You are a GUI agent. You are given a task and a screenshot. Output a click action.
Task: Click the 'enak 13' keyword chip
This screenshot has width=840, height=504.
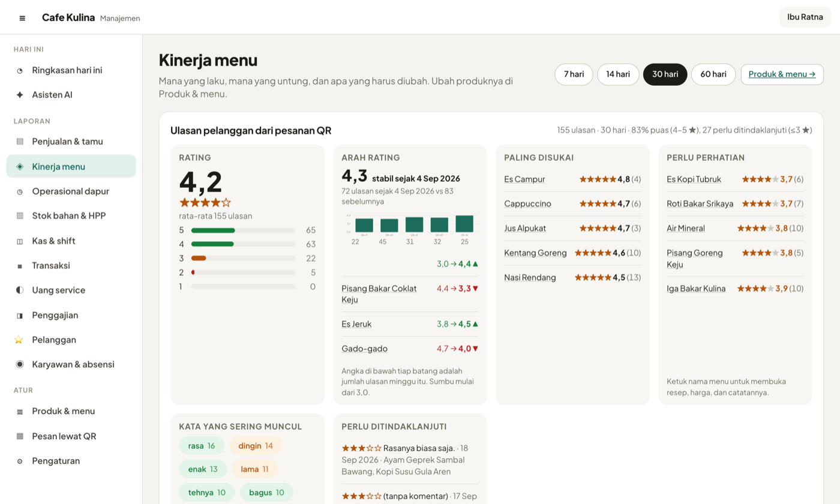point(203,469)
